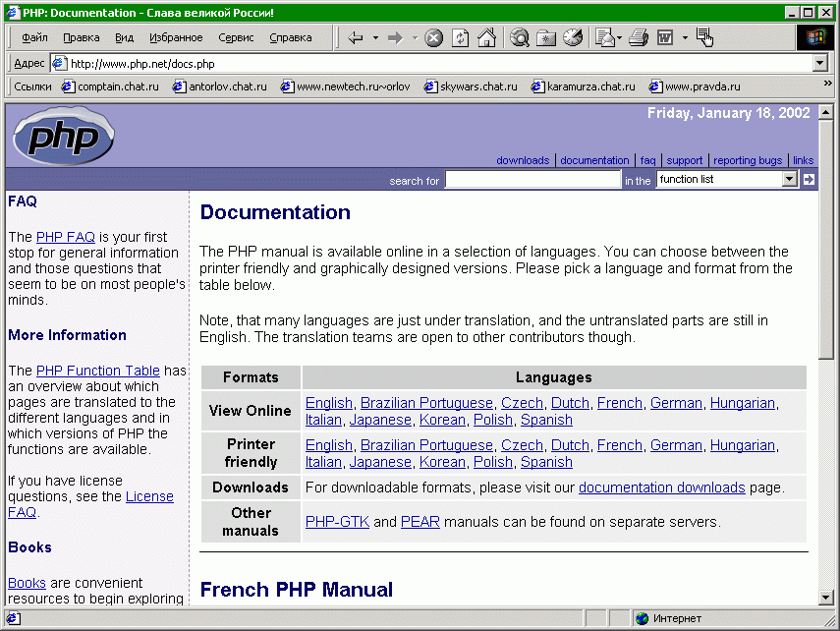Open the Search pane toolbar icon
This screenshot has height=631, width=840.
click(520, 38)
